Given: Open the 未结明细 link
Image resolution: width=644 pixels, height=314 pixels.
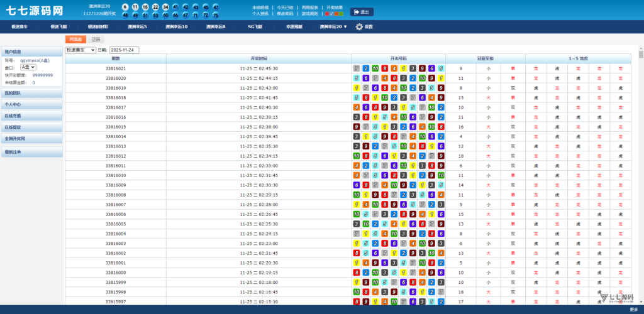Looking at the screenshot, I should pos(260,8).
